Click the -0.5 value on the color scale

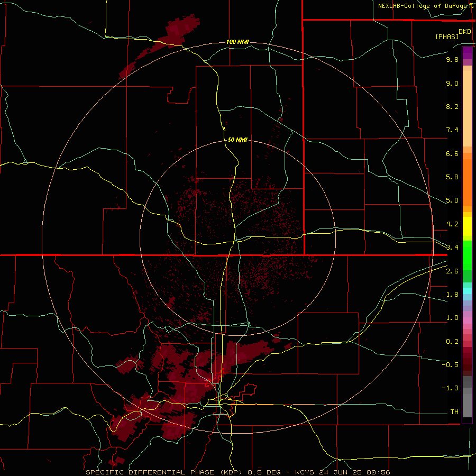450,365
